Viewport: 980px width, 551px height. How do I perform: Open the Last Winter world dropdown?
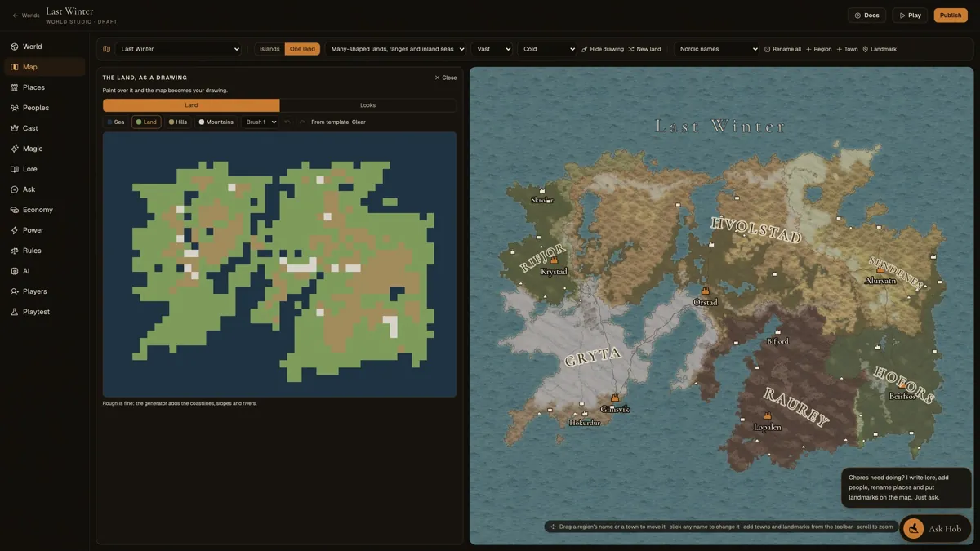[178, 49]
